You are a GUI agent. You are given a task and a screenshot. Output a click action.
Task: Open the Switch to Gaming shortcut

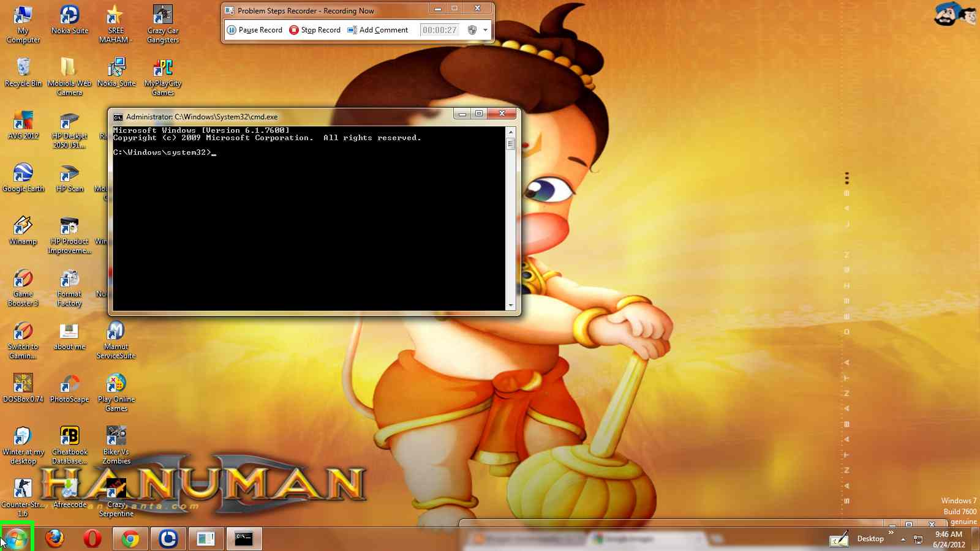point(23,340)
